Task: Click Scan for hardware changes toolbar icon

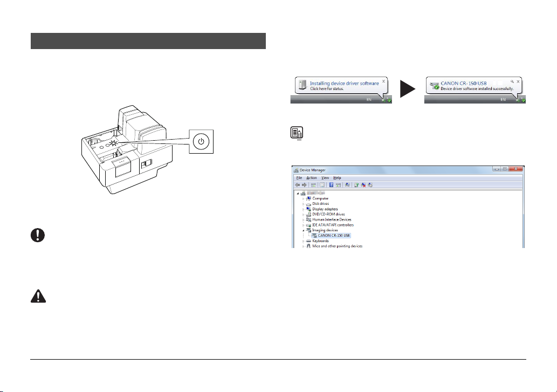Action: 347,185
